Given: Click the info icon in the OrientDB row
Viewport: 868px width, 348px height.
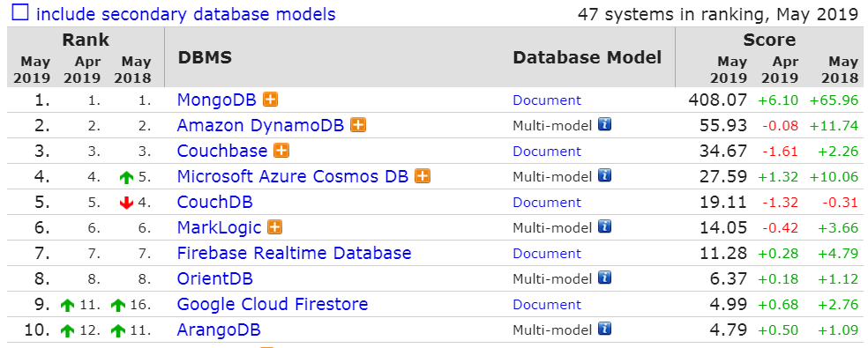Looking at the screenshot, I should pos(604,278).
